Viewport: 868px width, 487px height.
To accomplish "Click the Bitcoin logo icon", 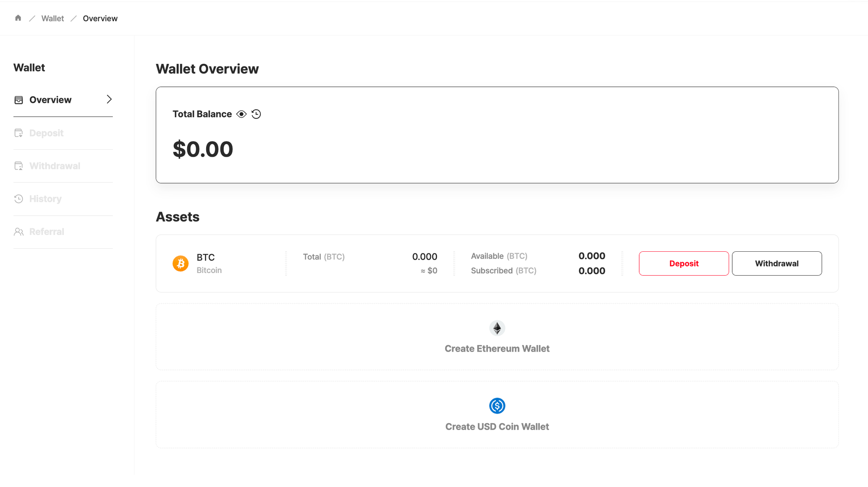I will coord(181,263).
